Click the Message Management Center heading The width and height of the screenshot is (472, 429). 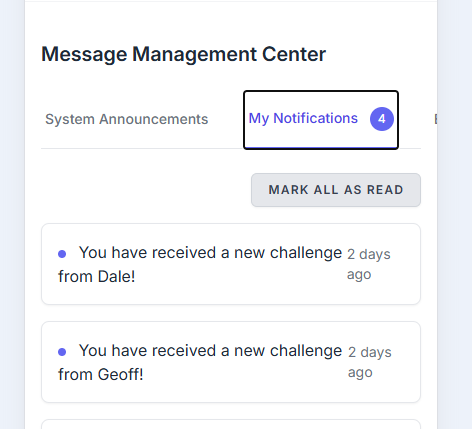coord(183,54)
